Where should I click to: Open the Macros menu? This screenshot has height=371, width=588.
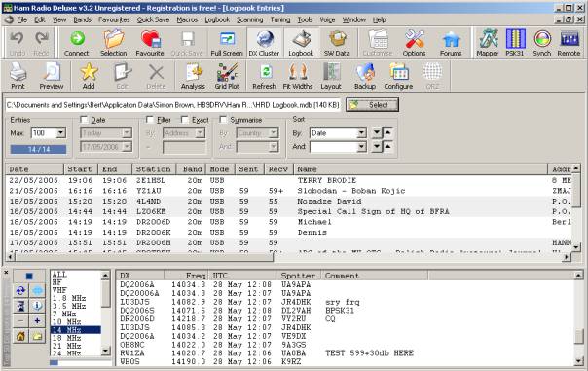(x=187, y=19)
